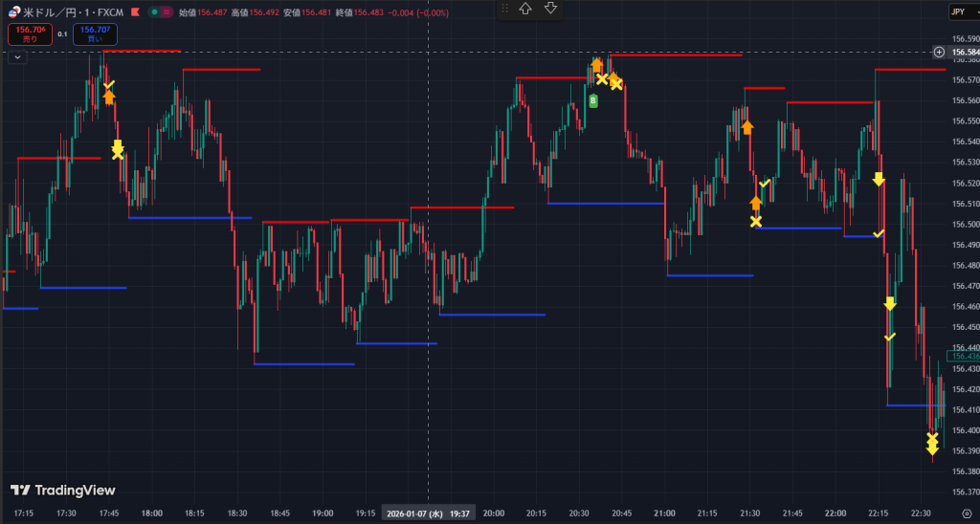Click the 156.436 current price label
The image size is (980, 524).
(962, 356)
